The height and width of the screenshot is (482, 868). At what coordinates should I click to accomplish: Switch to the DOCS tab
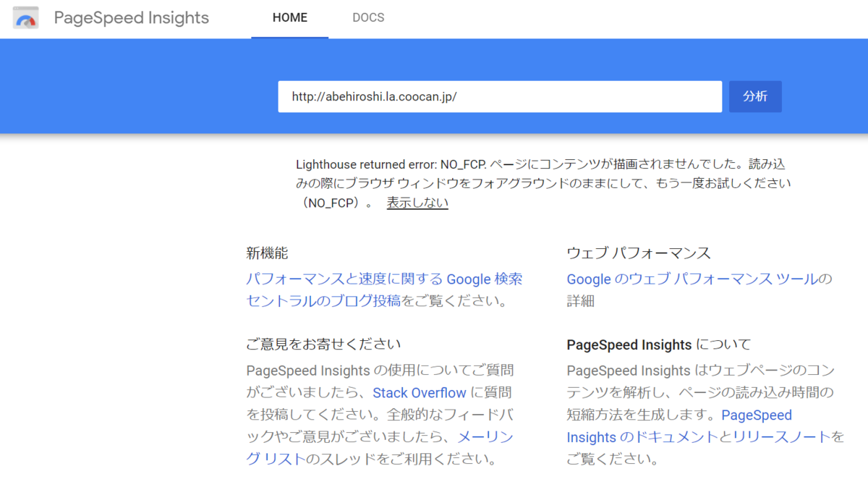368,18
